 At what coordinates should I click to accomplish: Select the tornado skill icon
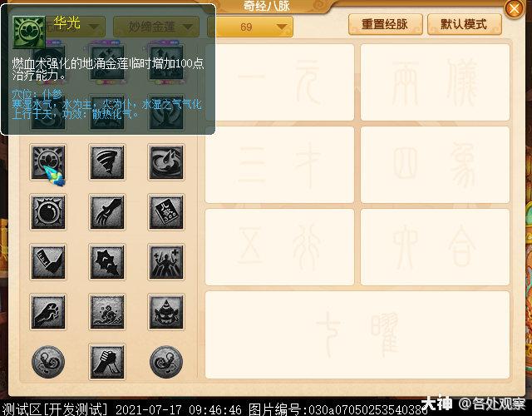107,162
